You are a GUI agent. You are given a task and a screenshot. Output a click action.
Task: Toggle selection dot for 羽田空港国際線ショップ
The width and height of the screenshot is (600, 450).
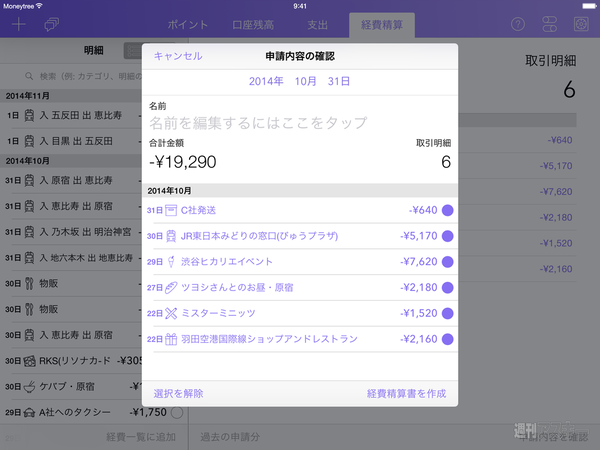point(447,339)
